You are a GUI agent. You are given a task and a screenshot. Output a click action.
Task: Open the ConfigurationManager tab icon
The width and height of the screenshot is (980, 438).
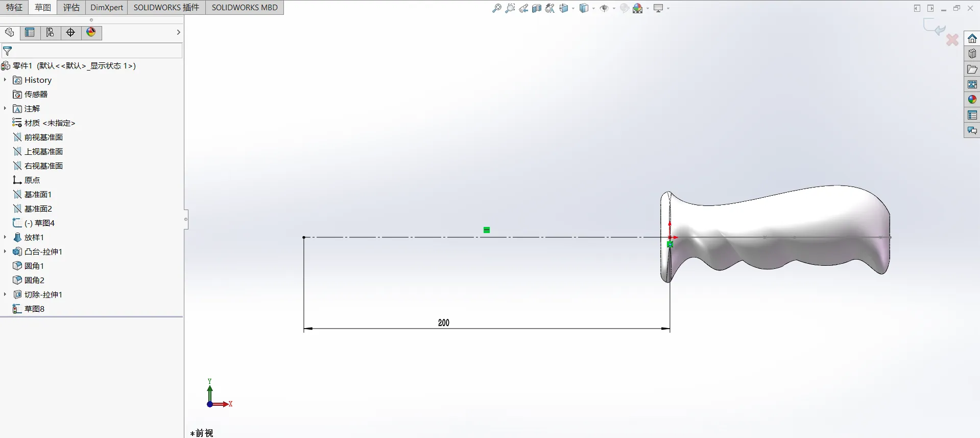click(x=50, y=33)
